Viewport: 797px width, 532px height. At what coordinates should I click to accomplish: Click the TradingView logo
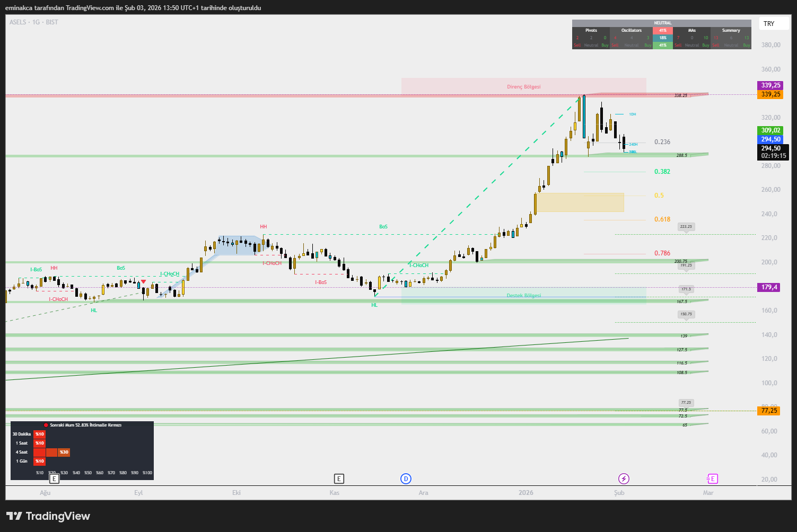point(48,516)
